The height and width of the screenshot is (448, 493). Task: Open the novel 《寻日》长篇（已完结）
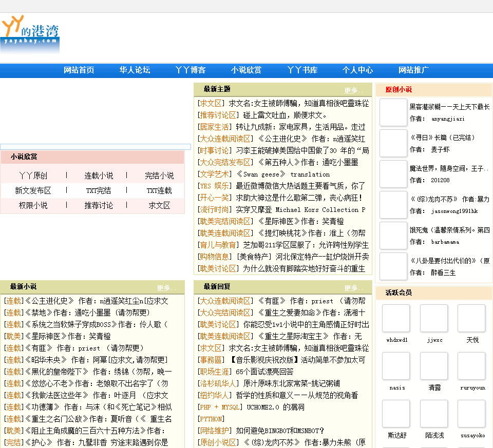(442, 138)
